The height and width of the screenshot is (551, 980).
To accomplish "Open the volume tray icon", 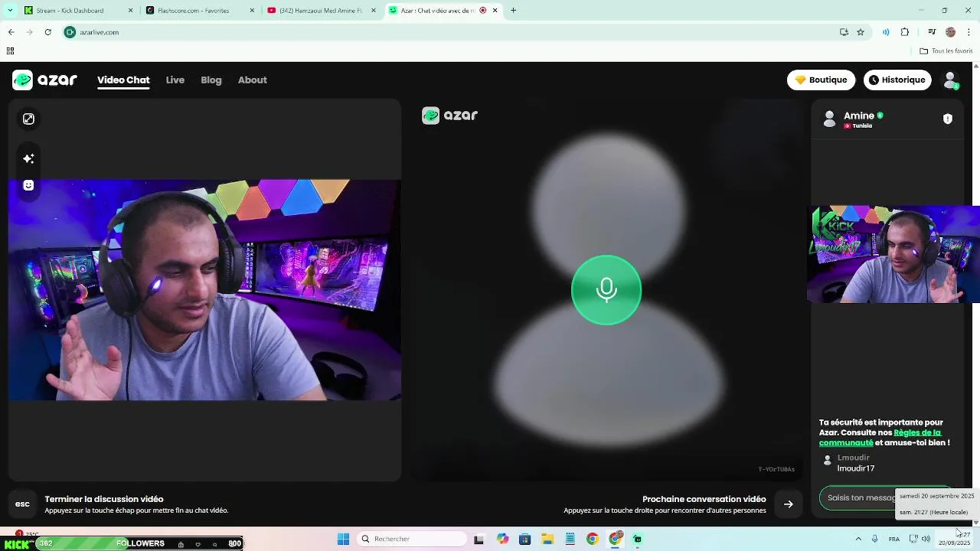I will tap(926, 539).
